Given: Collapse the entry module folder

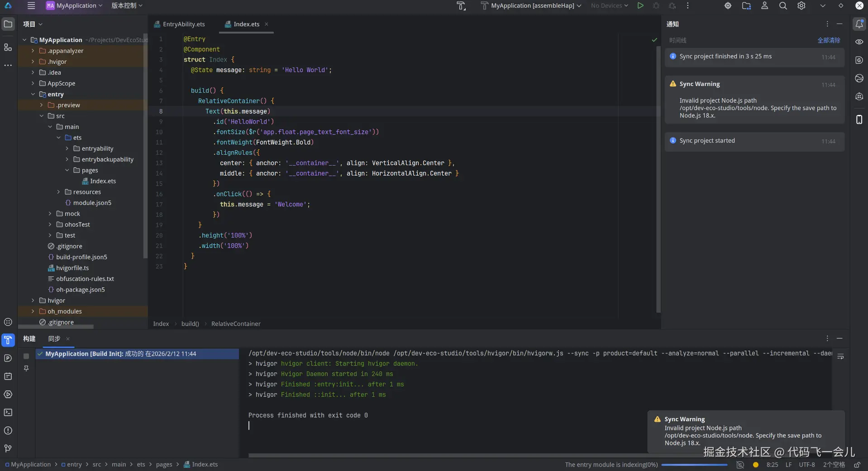Looking at the screenshot, I should pos(33,94).
